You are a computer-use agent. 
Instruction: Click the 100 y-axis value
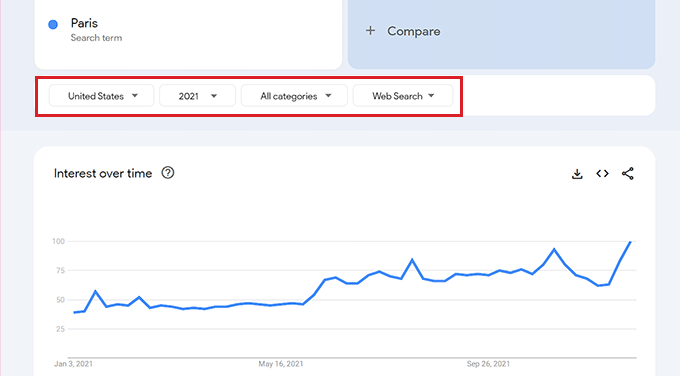pyautogui.click(x=58, y=241)
